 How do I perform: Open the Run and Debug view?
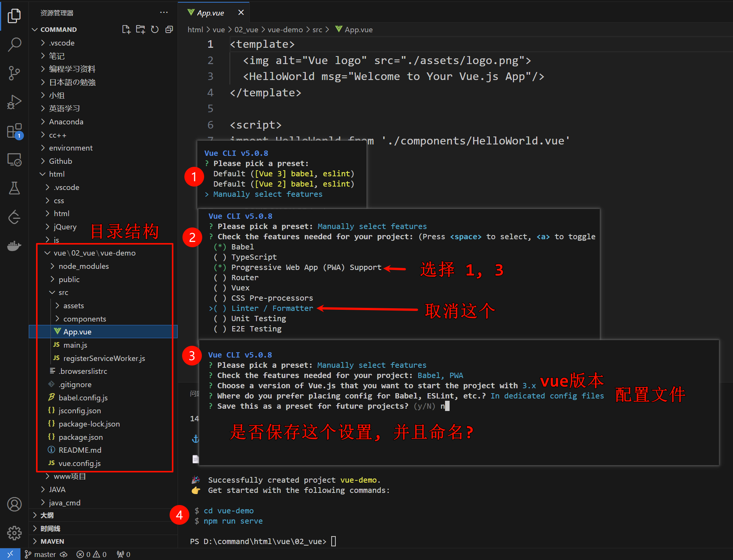14,102
